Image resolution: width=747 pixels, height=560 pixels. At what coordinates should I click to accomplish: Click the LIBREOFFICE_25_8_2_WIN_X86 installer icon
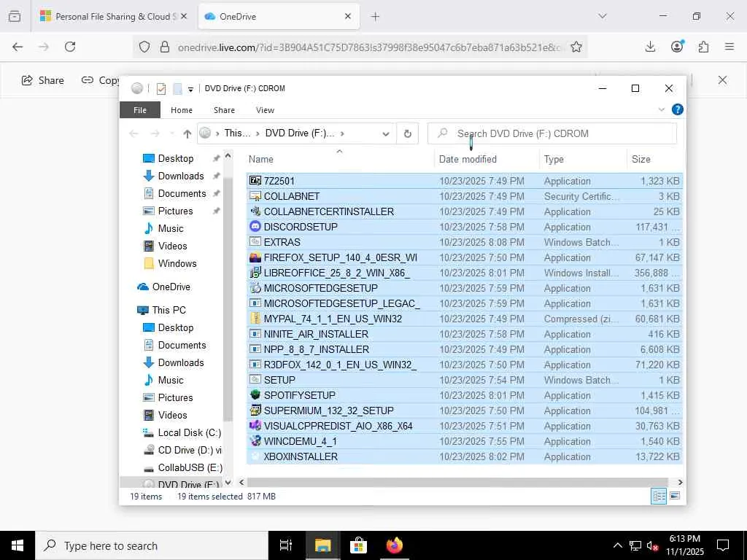tap(255, 273)
